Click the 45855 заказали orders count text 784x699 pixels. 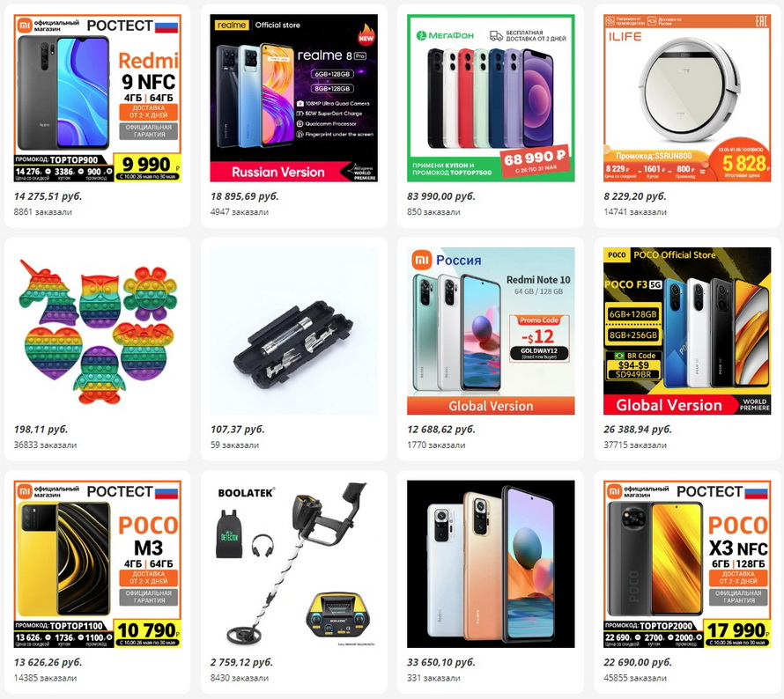point(635,678)
